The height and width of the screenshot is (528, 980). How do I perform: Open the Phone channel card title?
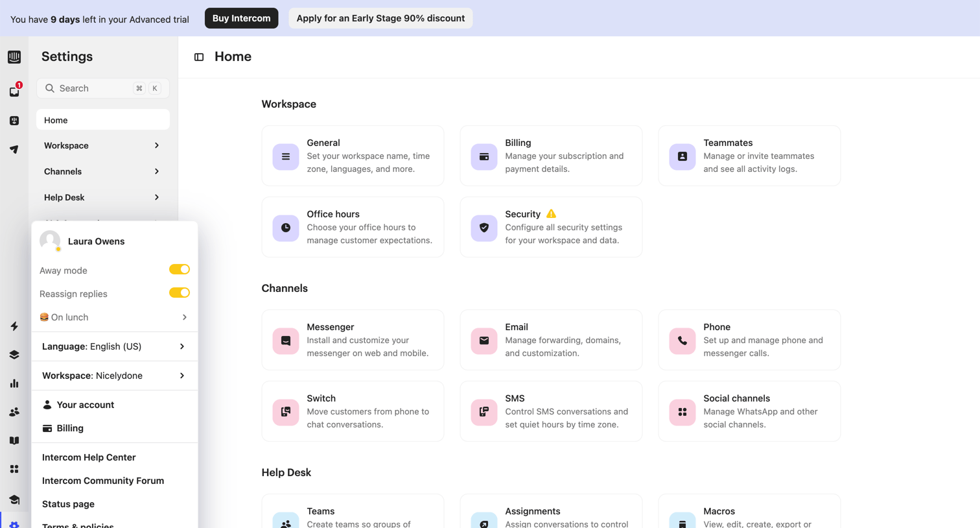pos(717,327)
